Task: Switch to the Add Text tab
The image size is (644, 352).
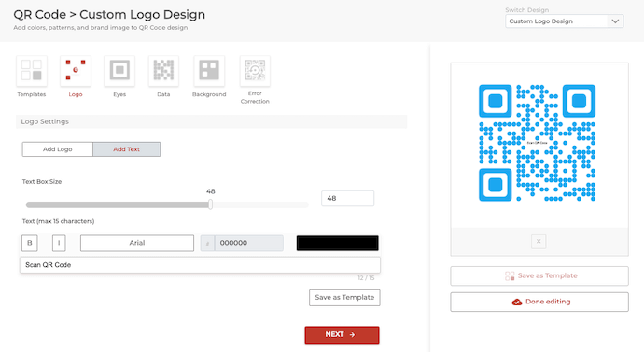Action: click(127, 149)
